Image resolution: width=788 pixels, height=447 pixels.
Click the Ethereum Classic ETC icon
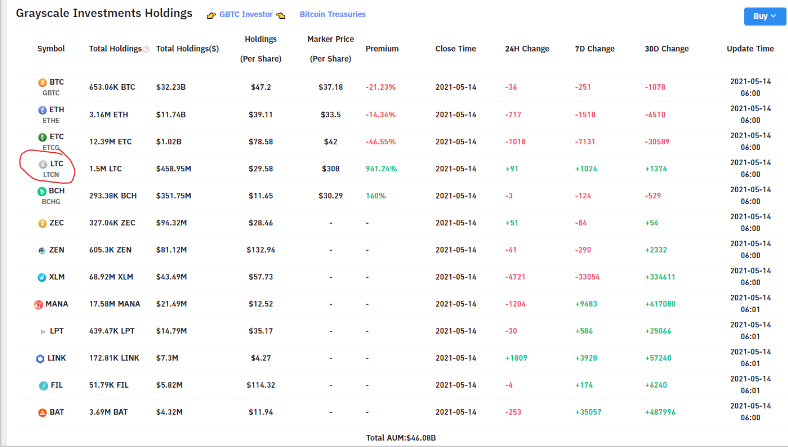(x=42, y=137)
